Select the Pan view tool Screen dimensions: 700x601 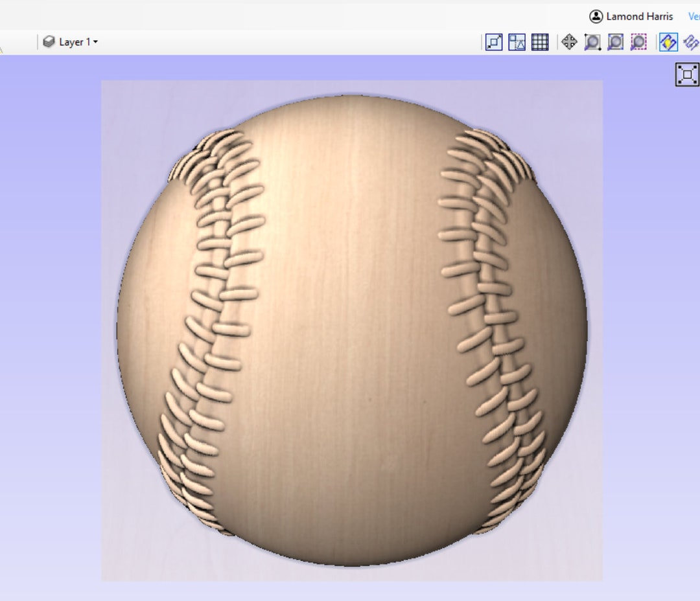coord(569,42)
